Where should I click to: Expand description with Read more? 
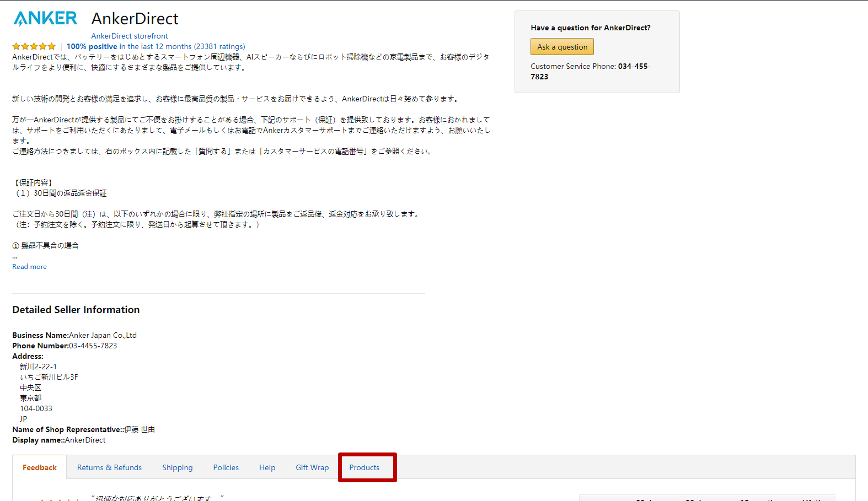coord(30,266)
